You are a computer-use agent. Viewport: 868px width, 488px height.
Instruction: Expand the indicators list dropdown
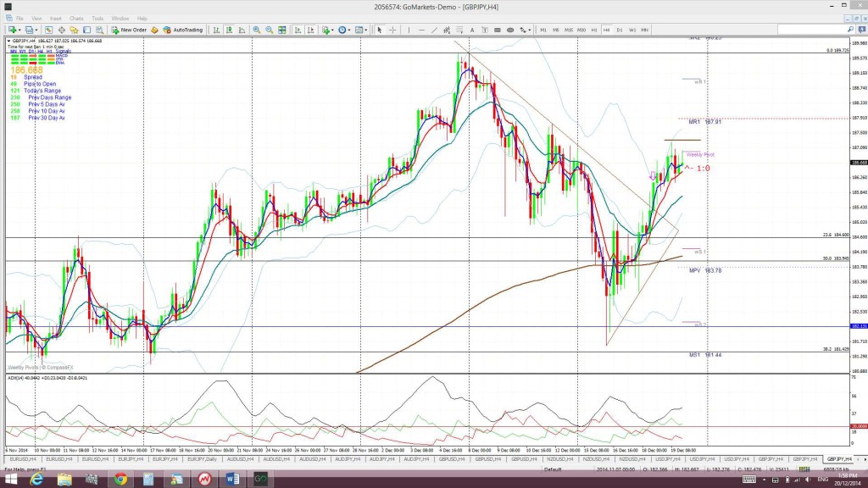(x=332, y=30)
